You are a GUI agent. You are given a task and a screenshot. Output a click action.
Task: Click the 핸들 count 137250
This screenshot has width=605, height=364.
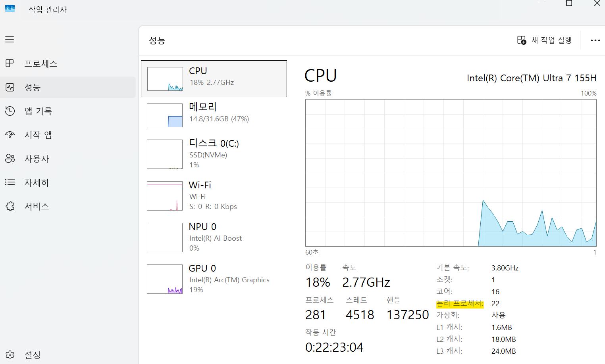(408, 315)
